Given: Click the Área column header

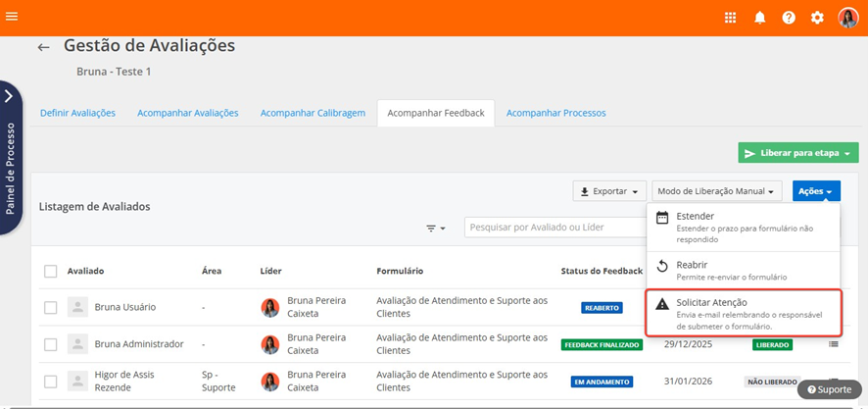Looking at the screenshot, I should click(x=212, y=271).
